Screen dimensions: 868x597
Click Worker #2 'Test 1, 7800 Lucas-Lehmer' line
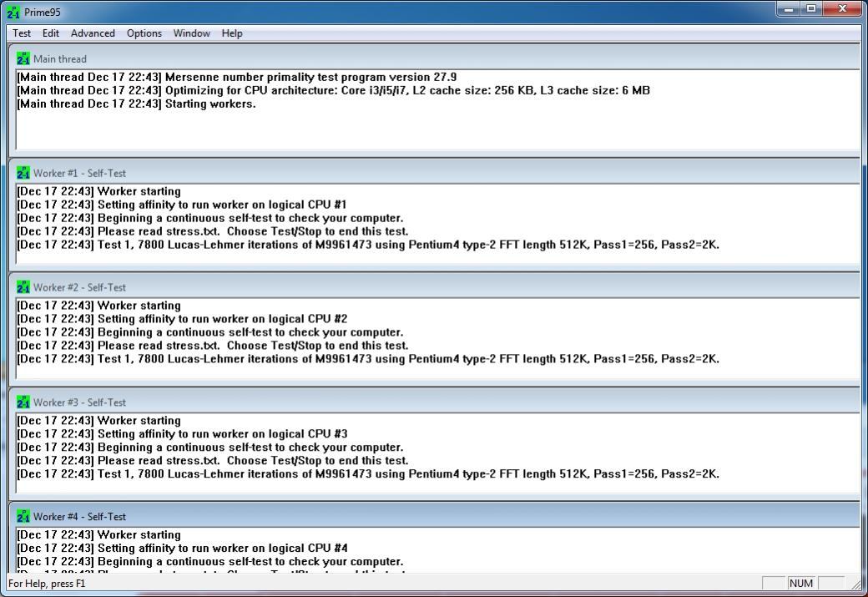368,358
